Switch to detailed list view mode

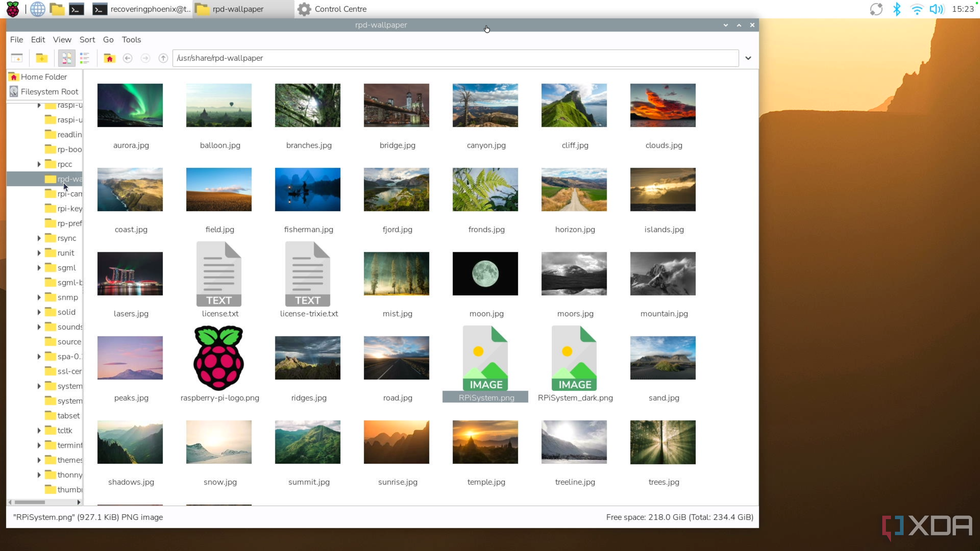(84, 58)
